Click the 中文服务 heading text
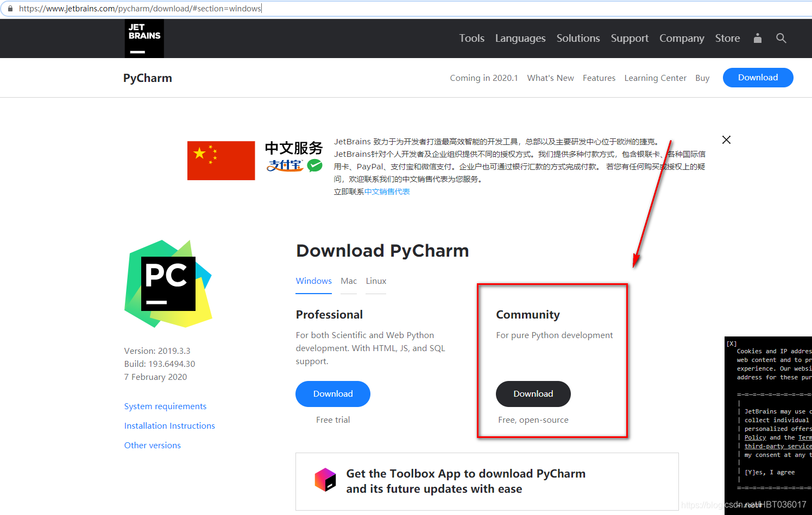This screenshot has height=515, width=812. tap(294, 148)
